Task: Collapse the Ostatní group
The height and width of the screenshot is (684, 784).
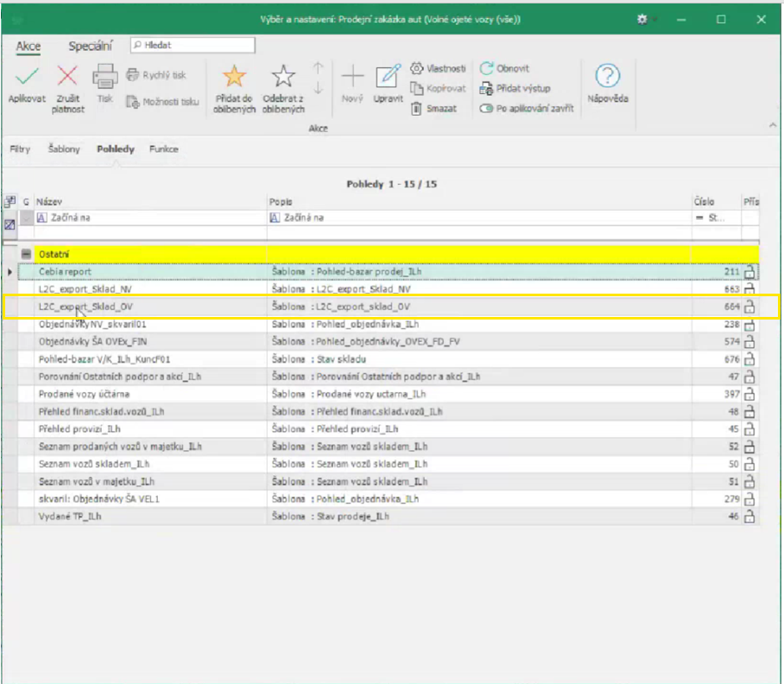Action: pos(27,255)
